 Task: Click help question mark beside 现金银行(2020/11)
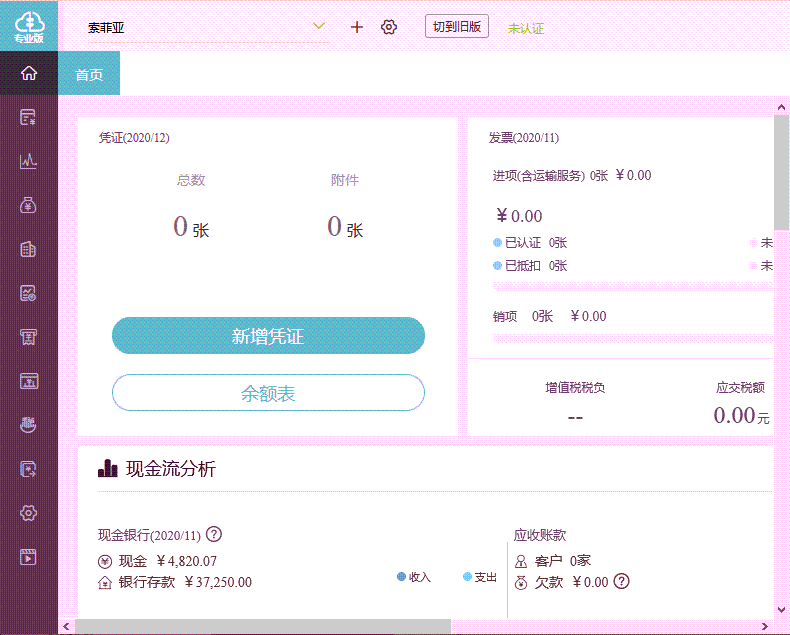214,534
